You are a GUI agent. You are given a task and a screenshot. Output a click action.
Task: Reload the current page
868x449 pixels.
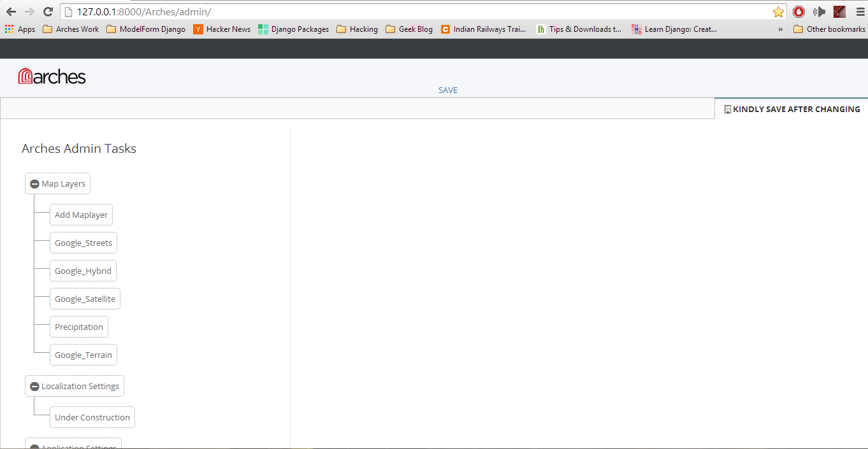click(x=48, y=11)
